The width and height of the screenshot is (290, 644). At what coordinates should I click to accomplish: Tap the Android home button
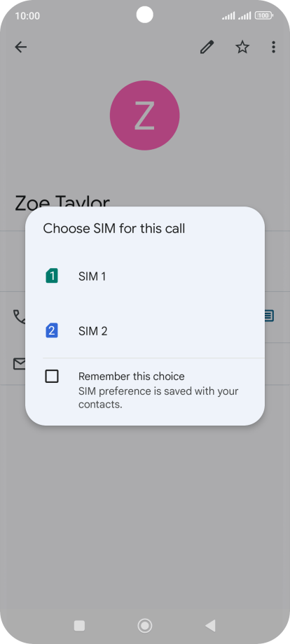tap(144, 626)
